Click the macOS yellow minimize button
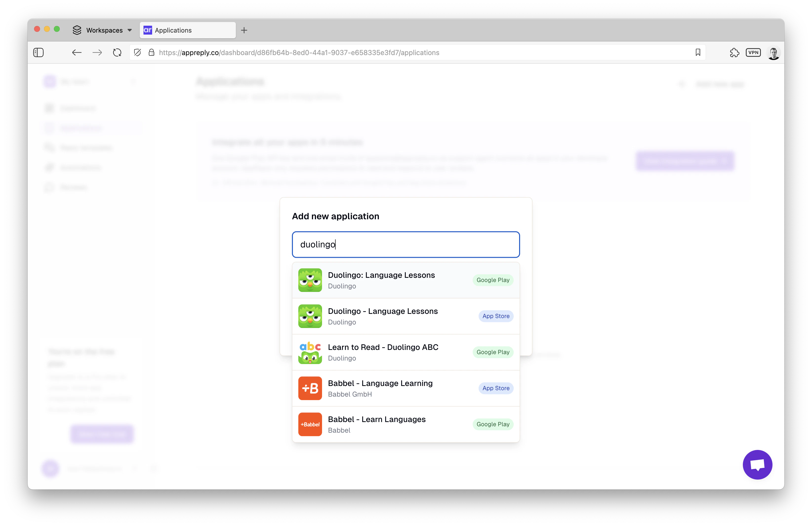 [47, 29]
